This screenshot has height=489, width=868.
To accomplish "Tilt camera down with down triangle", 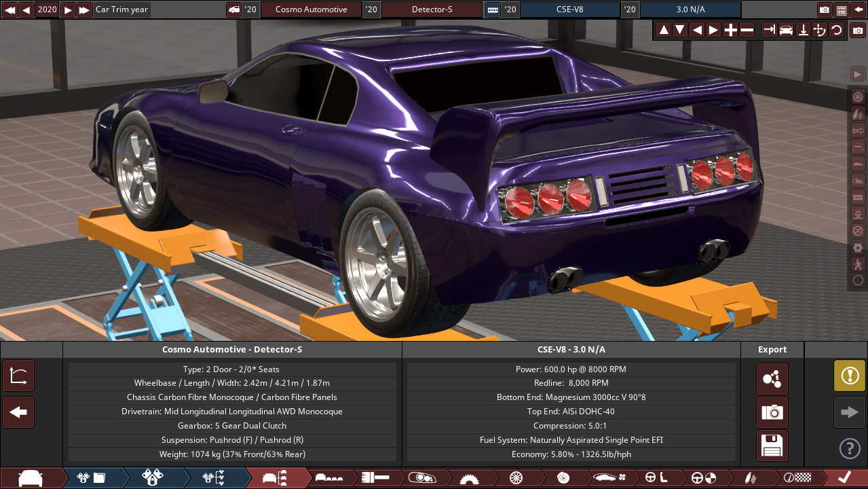I will (x=680, y=30).
